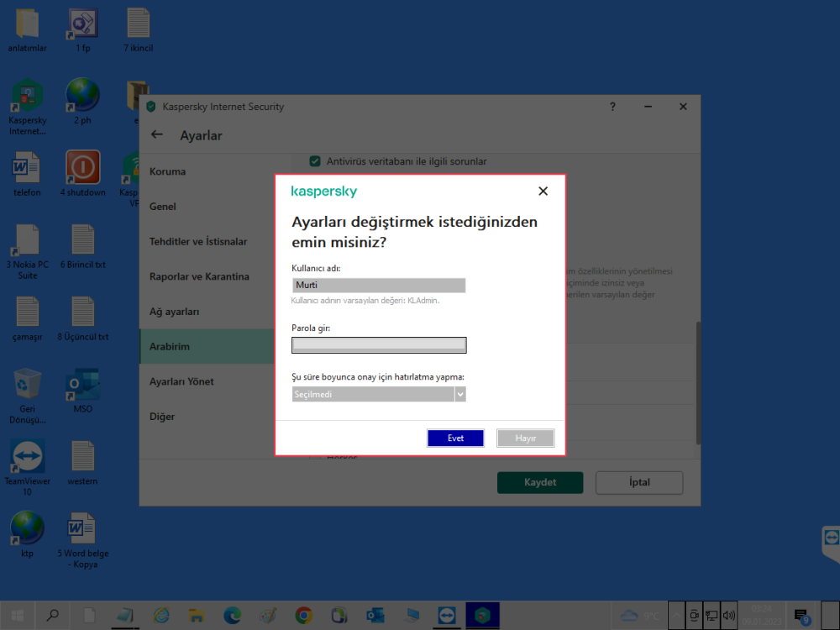
Task: Open Raporlar ve Karantina section
Action: pos(199,276)
